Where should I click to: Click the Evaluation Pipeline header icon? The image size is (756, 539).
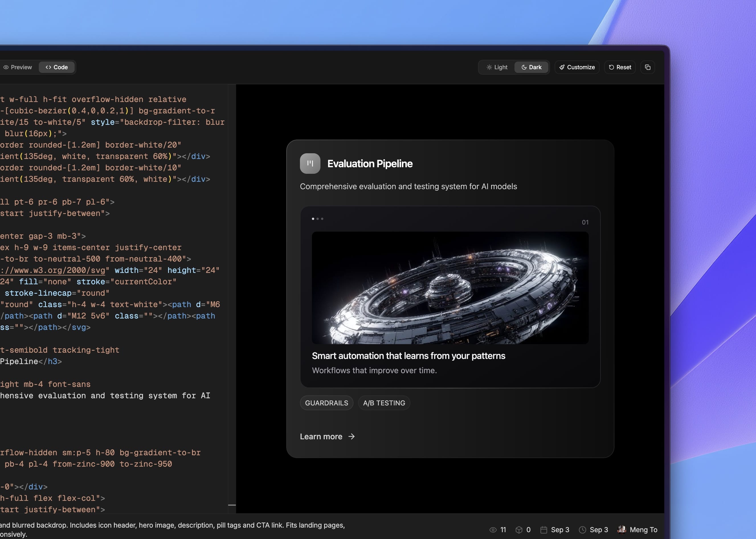[x=310, y=163]
